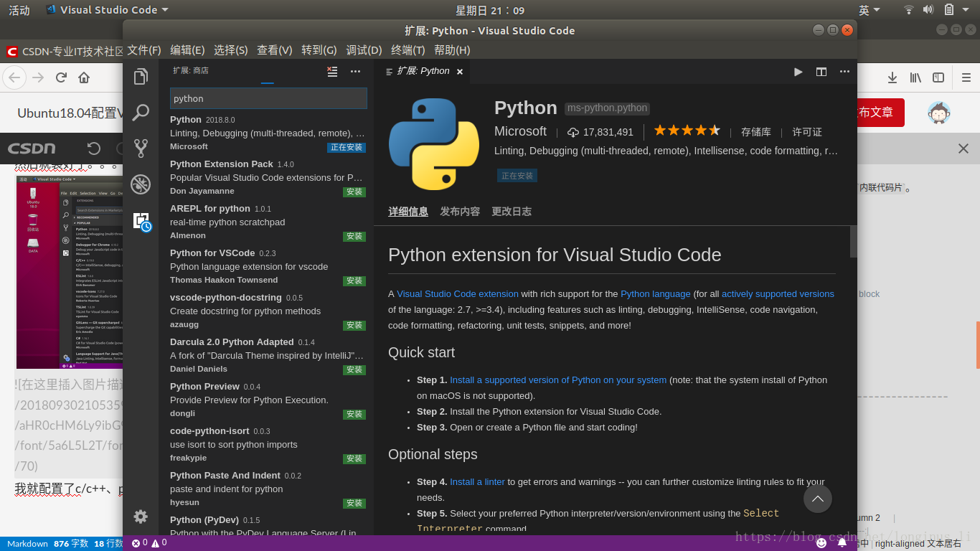This screenshot has width=980, height=551.
Task: Open the 许可证 license link
Action: (x=807, y=132)
